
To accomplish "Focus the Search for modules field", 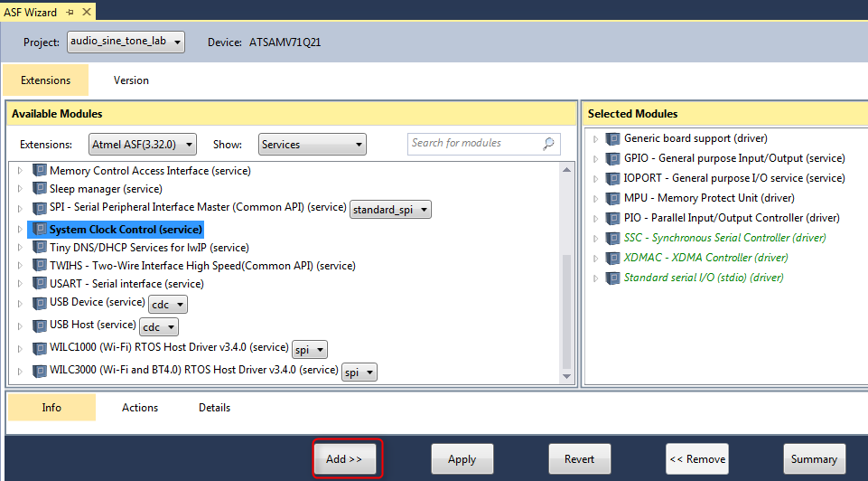I will [x=474, y=144].
